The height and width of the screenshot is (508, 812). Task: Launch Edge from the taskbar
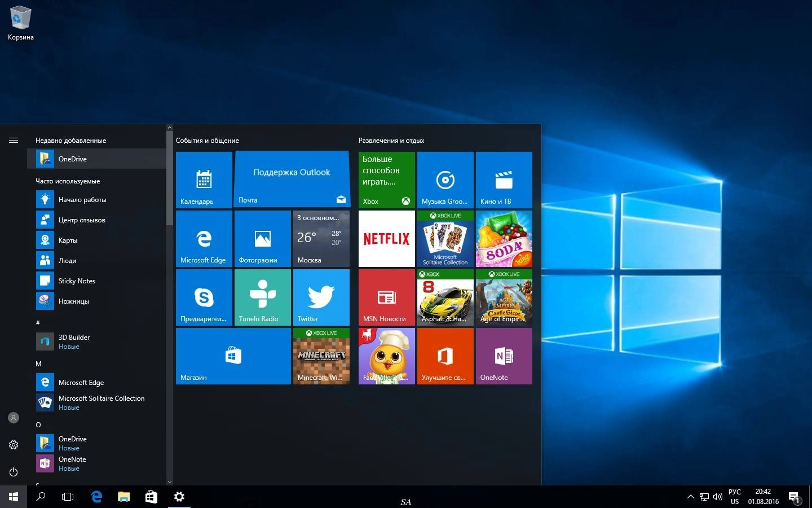point(97,497)
